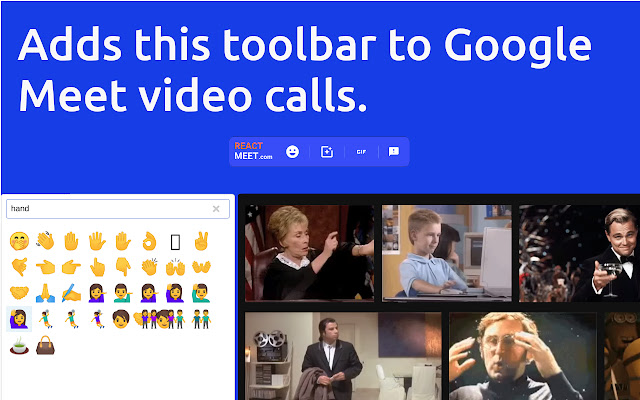Send the clapping hands emoji
The height and width of the screenshot is (400, 640).
[149, 267]
